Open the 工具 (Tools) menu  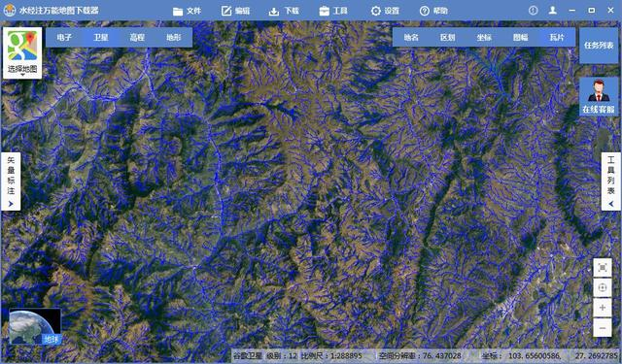click(333, 11)
